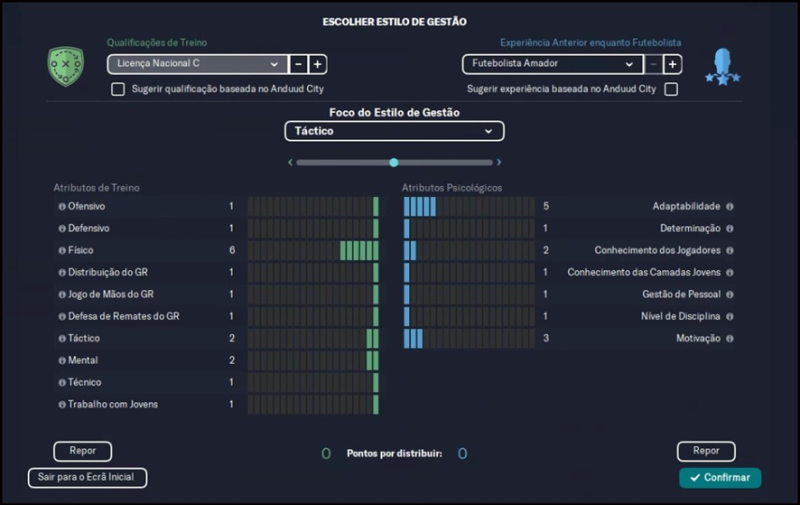Click the green tactics shield badge icon

[66, 66]
